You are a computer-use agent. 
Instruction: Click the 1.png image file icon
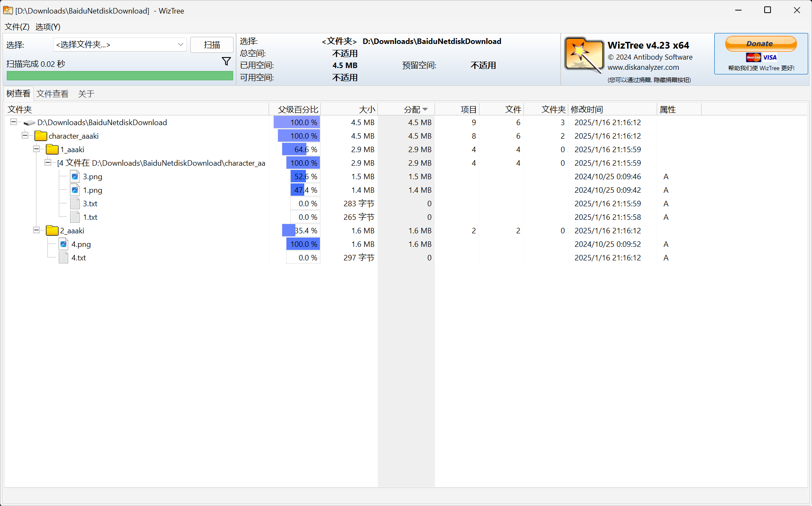[75, 190]
